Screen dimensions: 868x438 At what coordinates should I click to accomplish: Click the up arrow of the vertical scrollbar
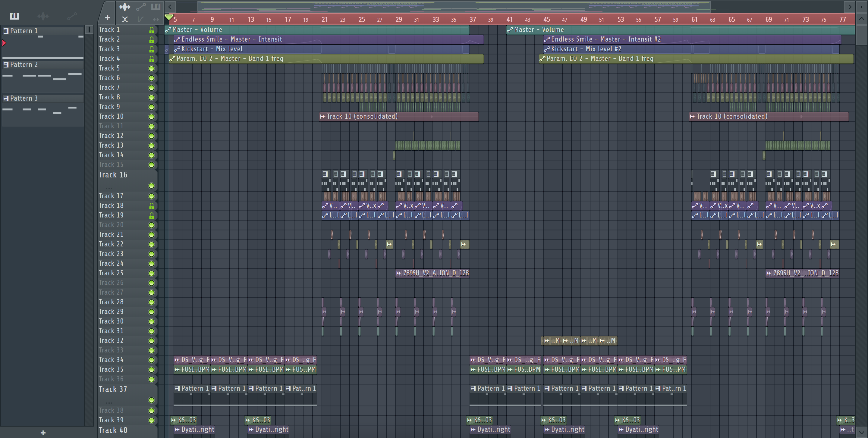click(x=862, y=18)
